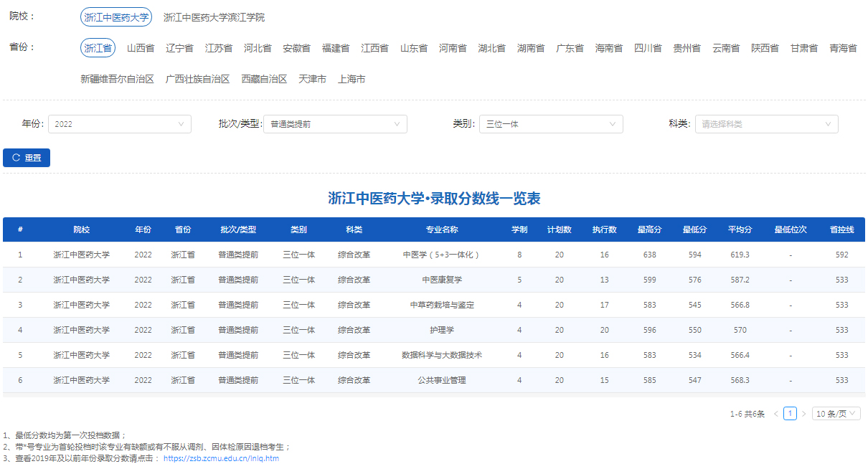Viewport: 868px width, 469px height.
Task: Click the 浙江中医药大学•录取分数线一览表 title
Action: coord(434,199)
